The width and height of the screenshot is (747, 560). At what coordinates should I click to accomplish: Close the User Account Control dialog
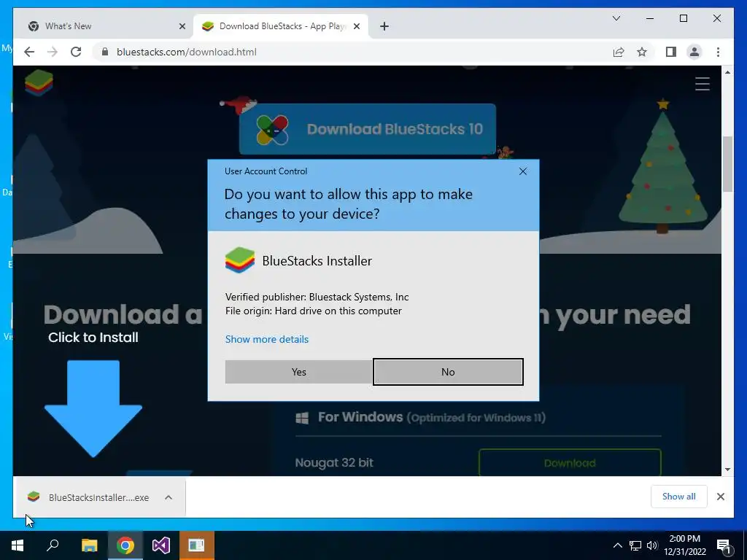tap(522, 171)
